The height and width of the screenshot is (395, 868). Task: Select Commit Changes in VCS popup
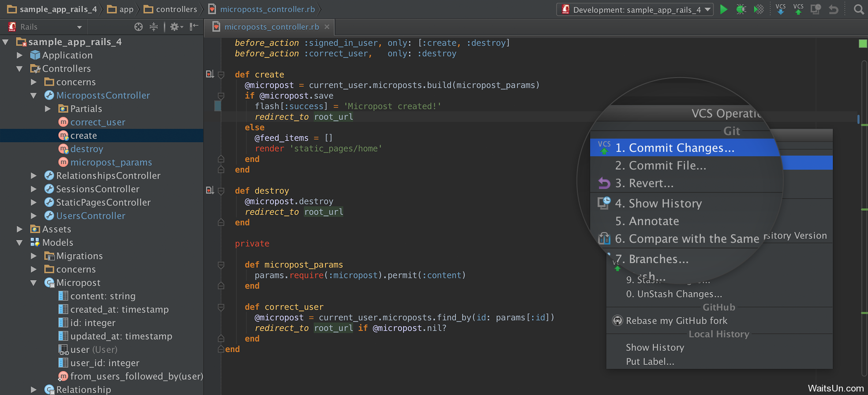675,148
